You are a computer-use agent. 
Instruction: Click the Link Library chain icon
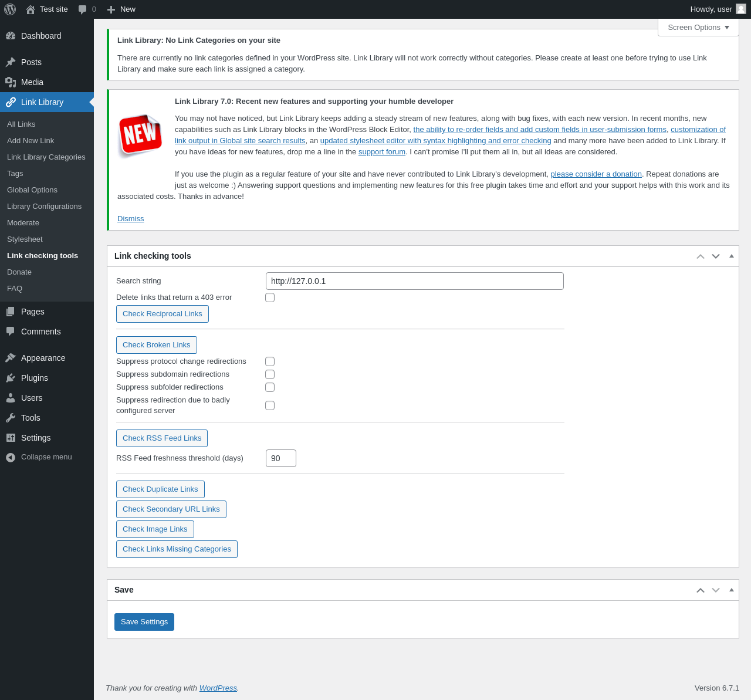click(11, 102)
